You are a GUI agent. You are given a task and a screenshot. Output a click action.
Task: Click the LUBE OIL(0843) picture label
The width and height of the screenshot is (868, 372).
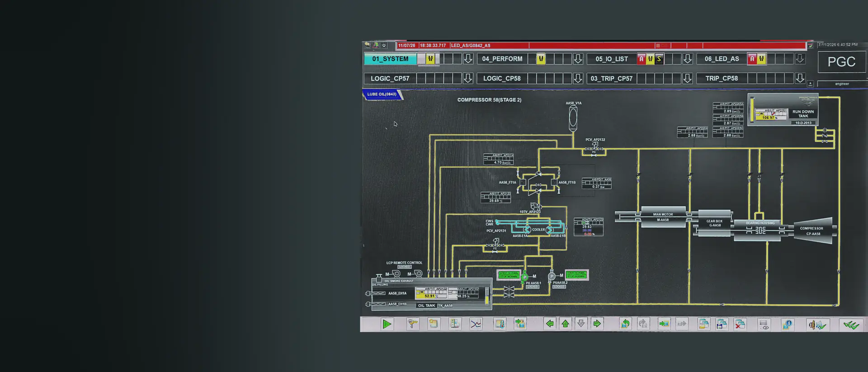[382, 94]
